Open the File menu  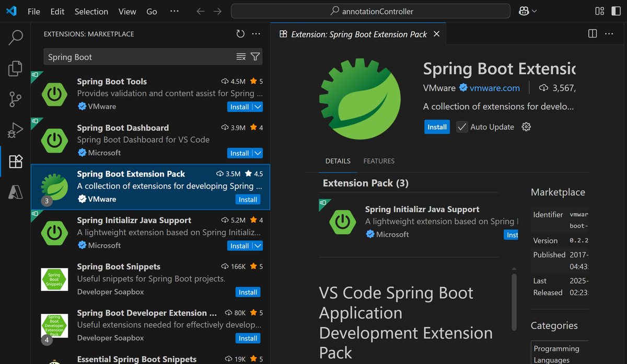click(34, 11)
